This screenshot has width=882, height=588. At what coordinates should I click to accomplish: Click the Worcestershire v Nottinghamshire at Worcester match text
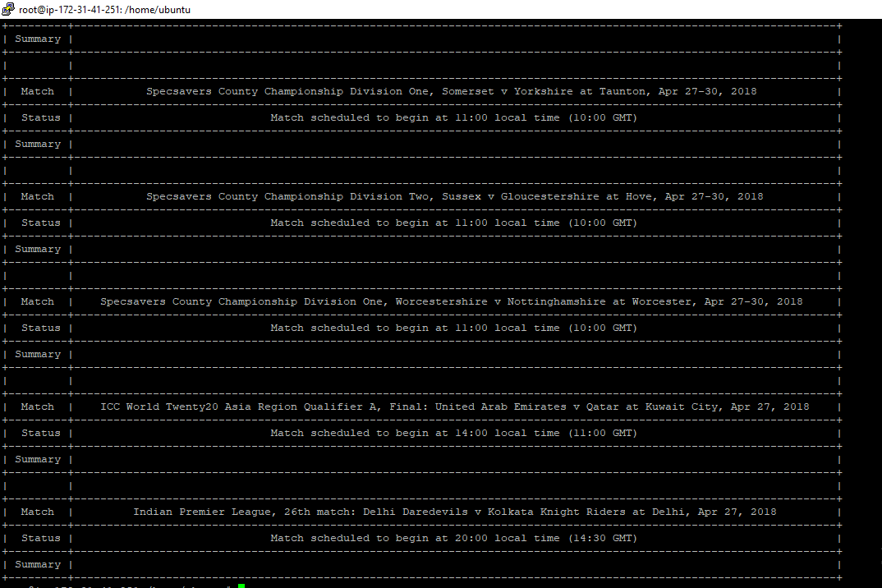[451, 301]
